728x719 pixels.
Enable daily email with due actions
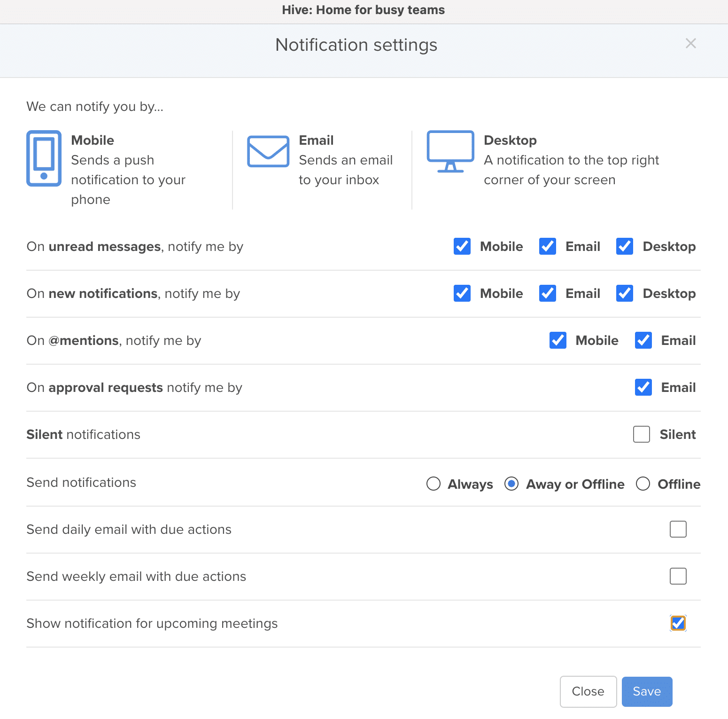coord(677,529)
